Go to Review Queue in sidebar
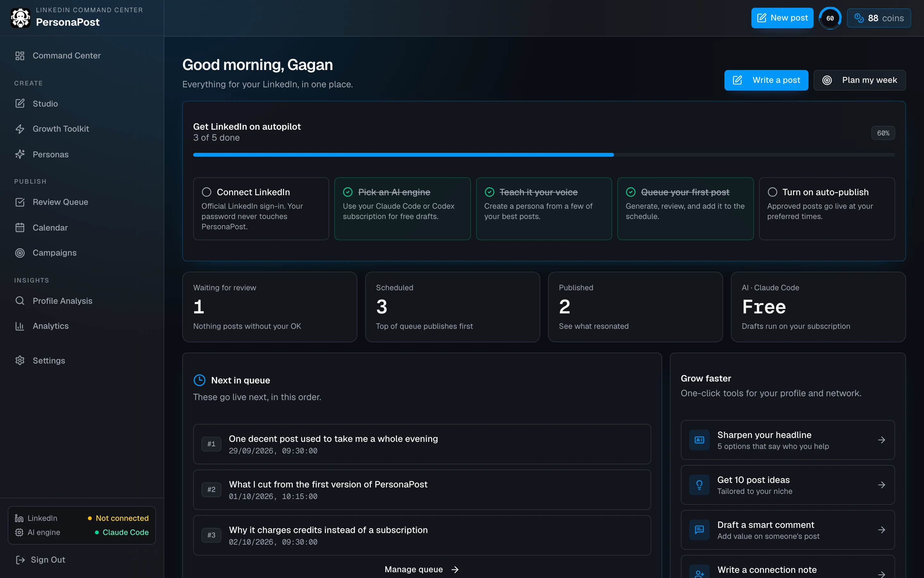 [x=82, y=202]
